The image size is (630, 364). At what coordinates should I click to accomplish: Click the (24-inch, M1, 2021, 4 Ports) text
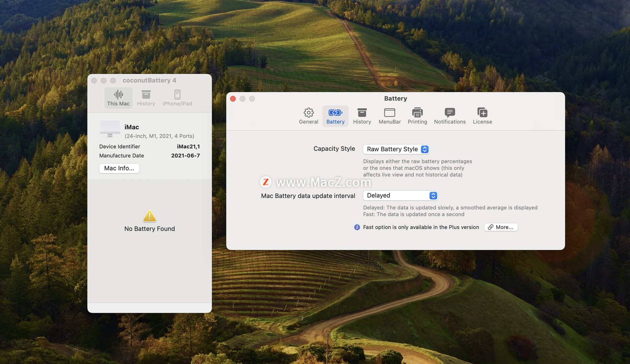click(x=159, y=136)
